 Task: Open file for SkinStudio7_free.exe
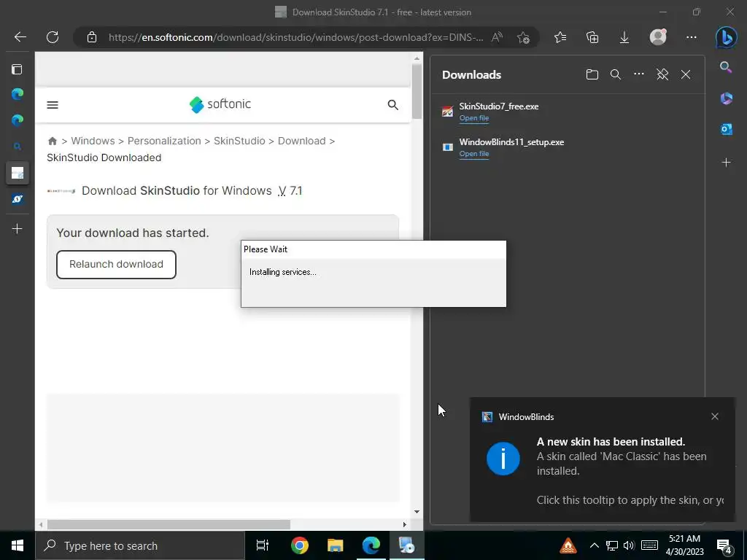click(474, 118)
